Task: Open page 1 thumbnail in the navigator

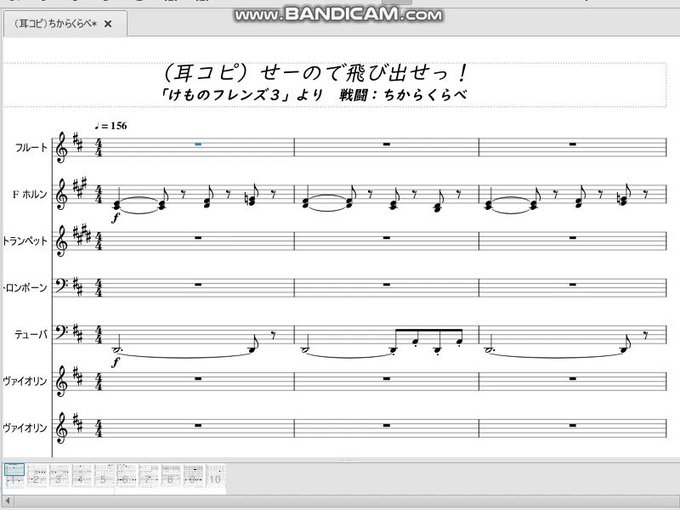Action: pos(14,476)
